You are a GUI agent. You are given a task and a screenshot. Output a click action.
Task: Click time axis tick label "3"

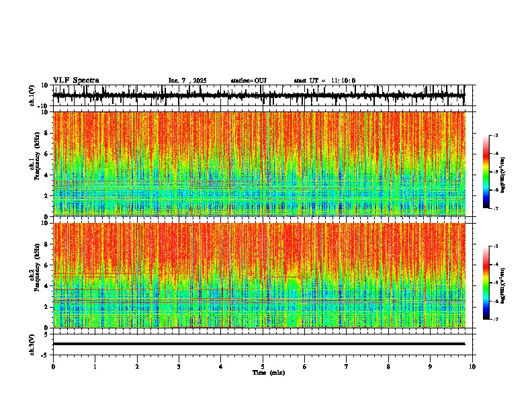coord(179,367)
